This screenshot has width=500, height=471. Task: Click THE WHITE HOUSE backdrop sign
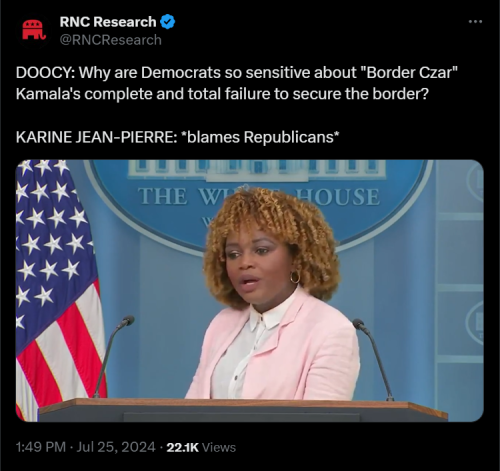[x=259, y=196]
